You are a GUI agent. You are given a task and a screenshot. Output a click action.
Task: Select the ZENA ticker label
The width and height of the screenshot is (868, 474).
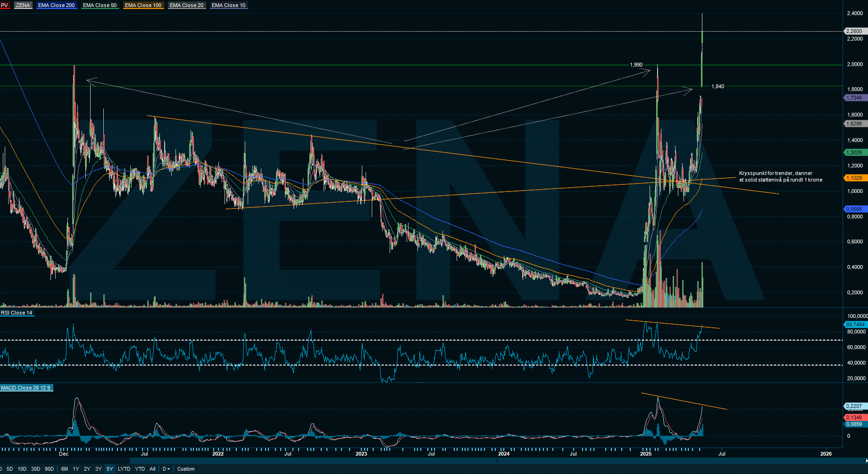pyautogui.click(x=23, y=5)
